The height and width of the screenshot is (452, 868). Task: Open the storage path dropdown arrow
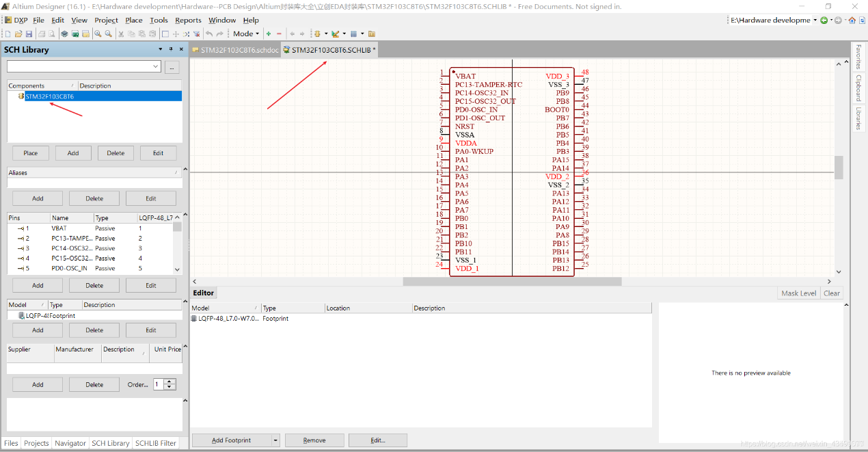pyautogui.click(x=815, y=20)
